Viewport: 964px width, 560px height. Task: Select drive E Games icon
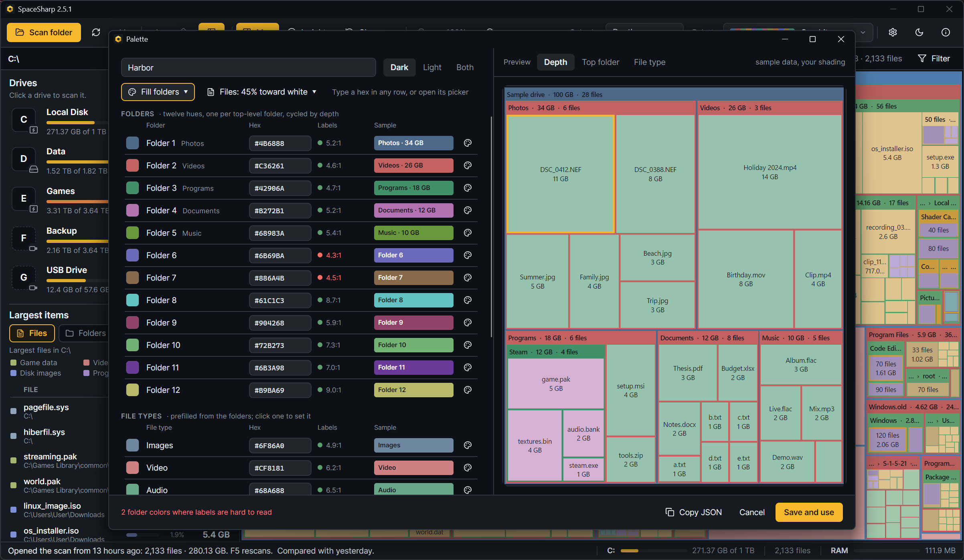point(24,199)
